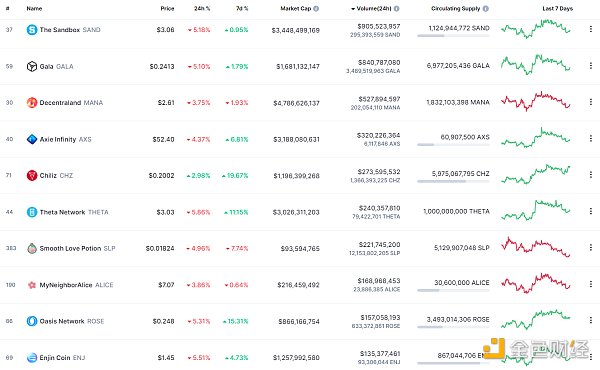Open the MyNeighborAlice coin page link
The height and width of the screenshot is (370, 600).
click(x=76, y=285)
